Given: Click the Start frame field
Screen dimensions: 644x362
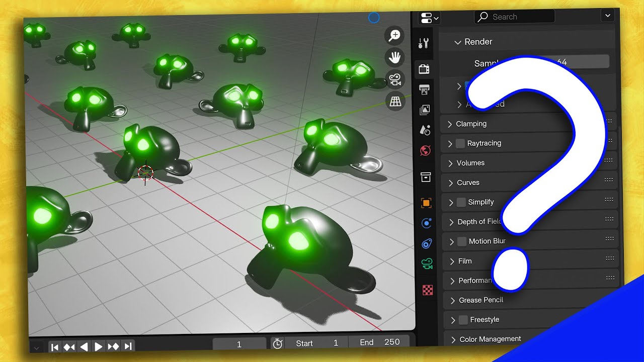Looking at the screenshot, I should 317,343.
